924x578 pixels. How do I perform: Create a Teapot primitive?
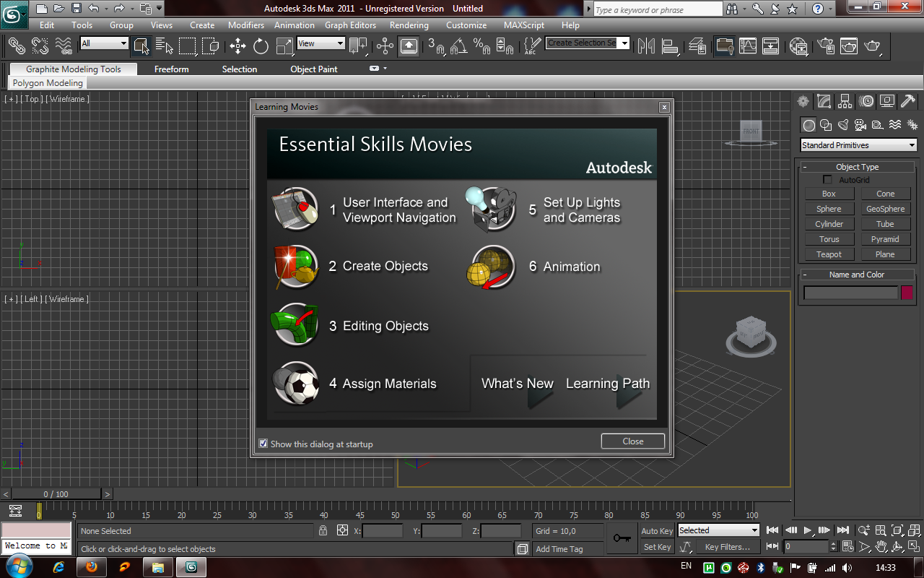click(x=829, y=254)
